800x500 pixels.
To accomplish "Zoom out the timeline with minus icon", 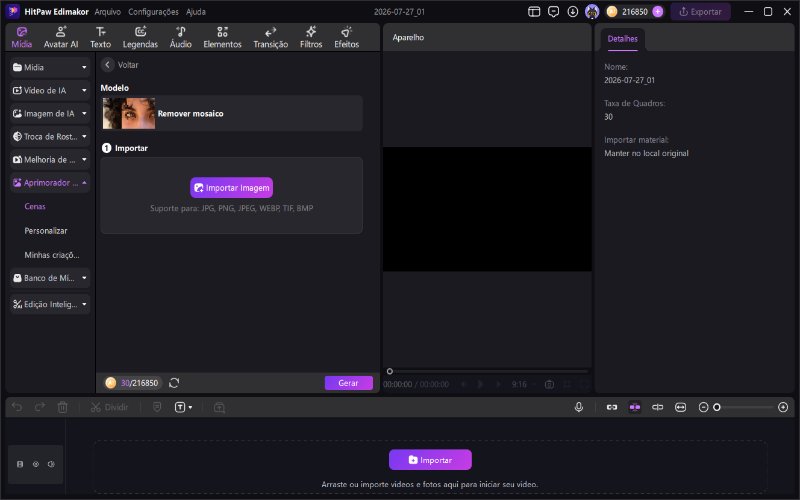I will point(703,407).
